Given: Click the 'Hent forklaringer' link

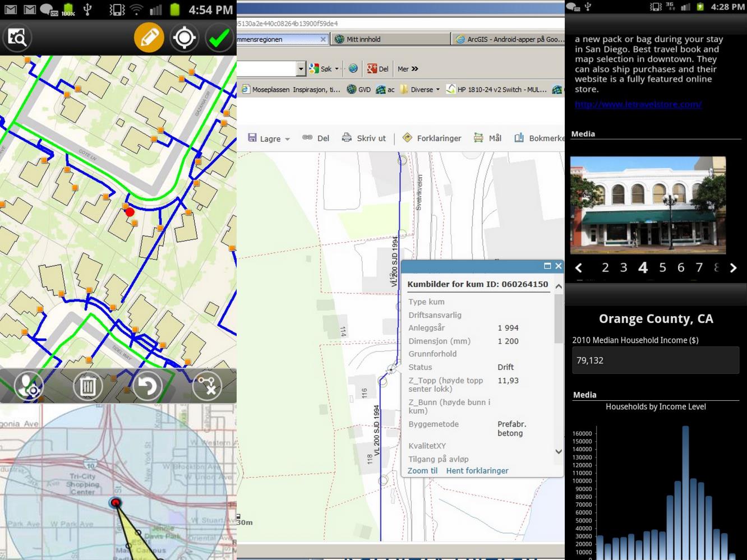Looking at the screenshot, I should [x=477, y=470].
